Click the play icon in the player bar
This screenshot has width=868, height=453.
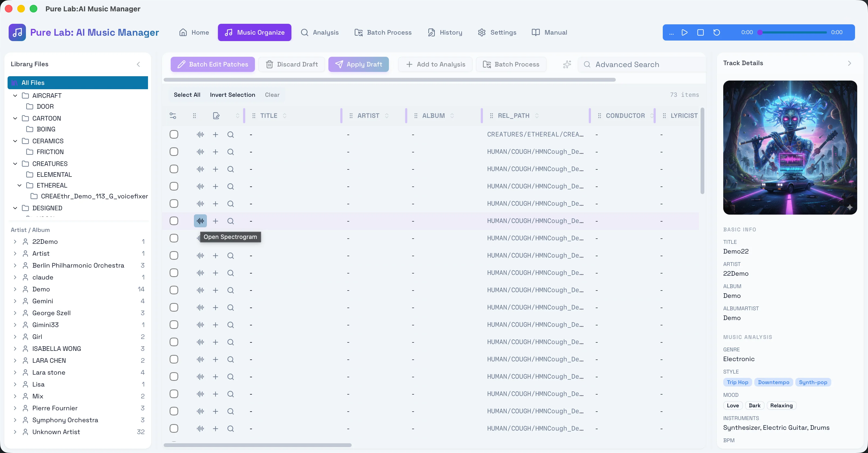coord(684,32)
